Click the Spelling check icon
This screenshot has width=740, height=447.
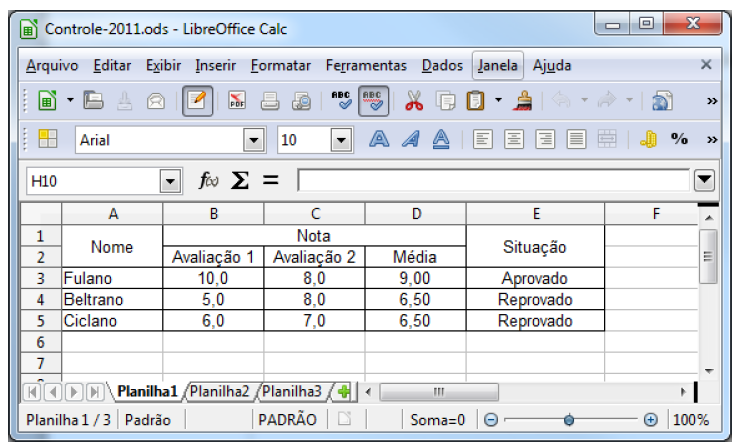(x=339, y=101)
